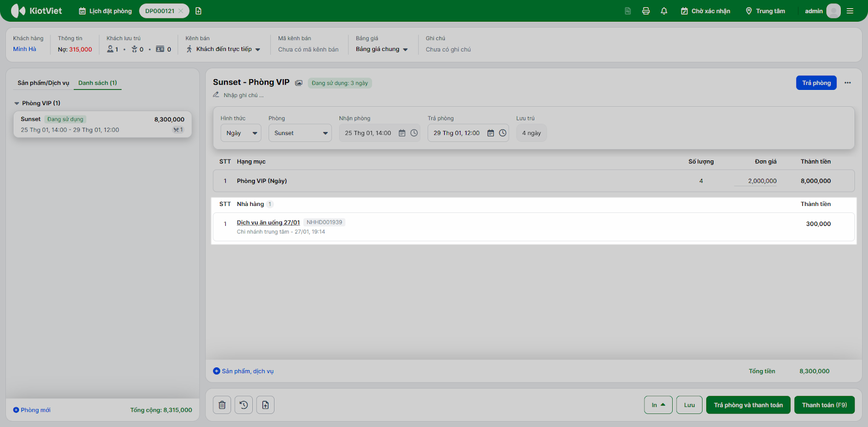Add a new booking tab with the plus document icon
The image size is (868, 427).
[x=199, y=11]
